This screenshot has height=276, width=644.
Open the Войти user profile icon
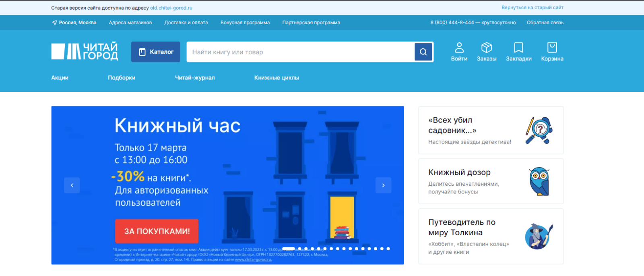(x=459, y=52)
